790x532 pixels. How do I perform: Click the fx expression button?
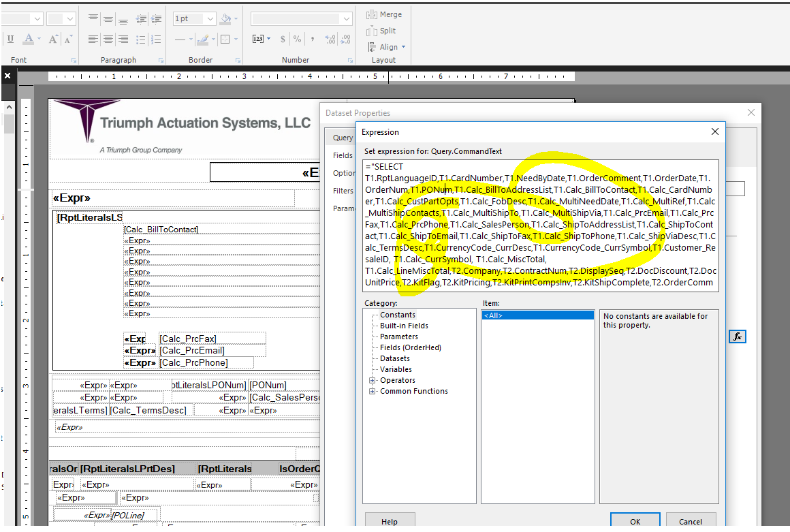(x=738, y=337)
